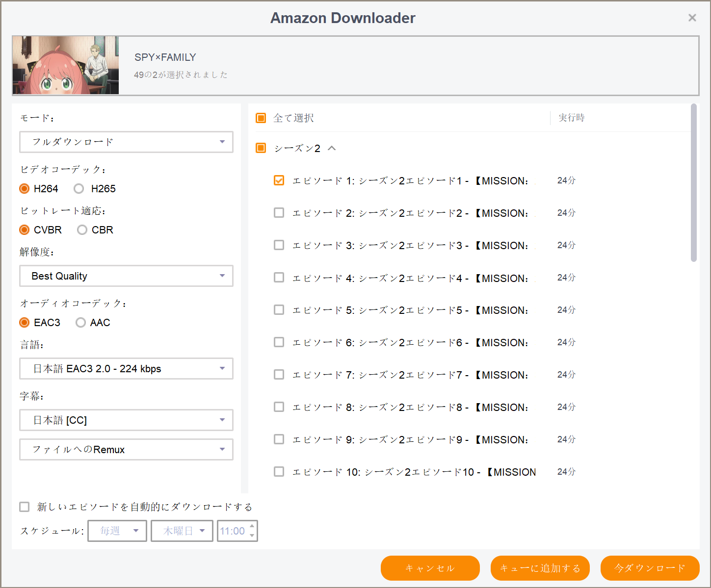The image size is (711, 588).
Task: Decrease schedule time with down arrow
Action: [x=252, y=536]
